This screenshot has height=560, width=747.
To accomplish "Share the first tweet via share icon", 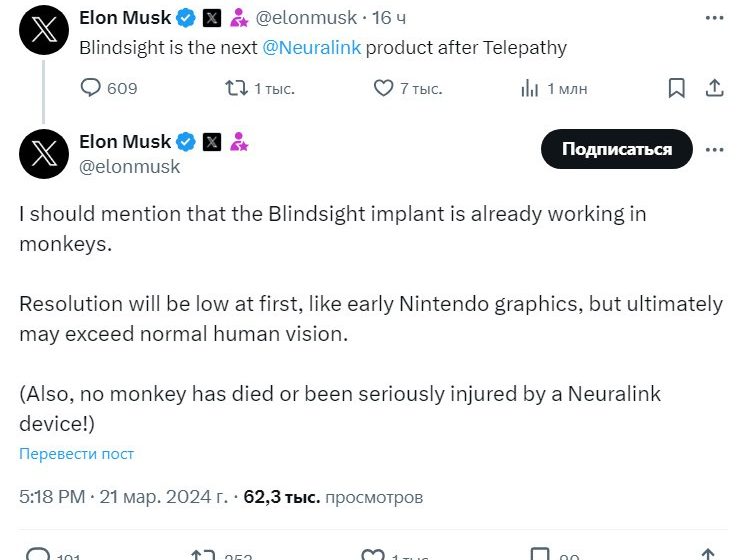I will coord(715,89).
